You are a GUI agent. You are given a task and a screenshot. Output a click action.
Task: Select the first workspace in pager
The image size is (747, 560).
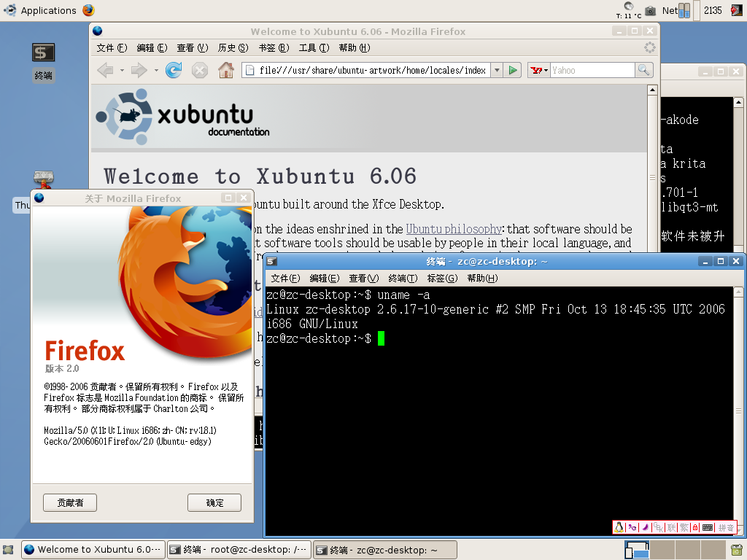637,550
